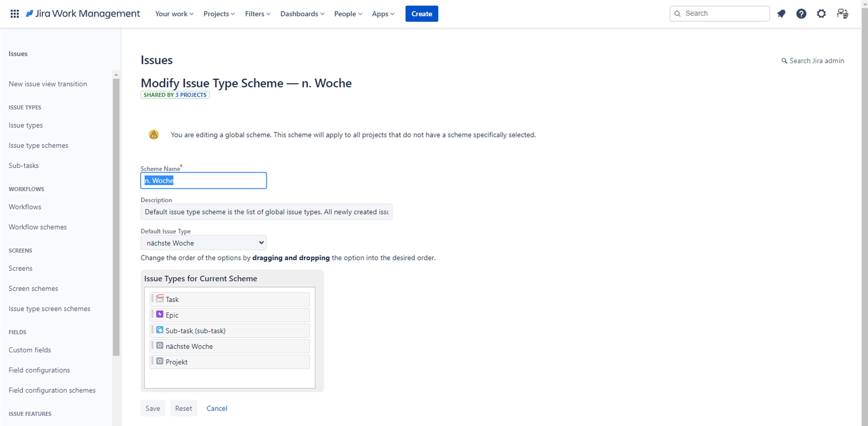Open the app switcher grid icon
868x426 pixels.
coord(15,14)
